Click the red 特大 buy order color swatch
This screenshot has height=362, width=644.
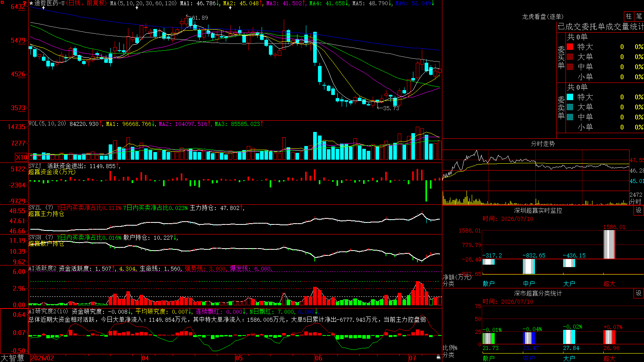pyautogui.click(x=570, y=47)
